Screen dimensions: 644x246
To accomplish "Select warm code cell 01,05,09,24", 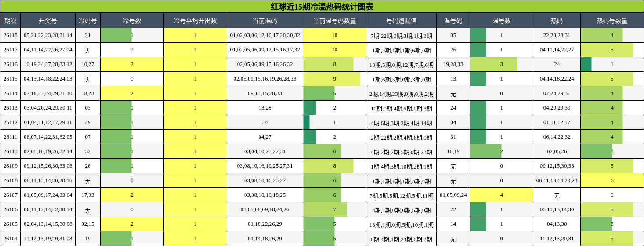I will pyautogui.click(x=453, y=195).
